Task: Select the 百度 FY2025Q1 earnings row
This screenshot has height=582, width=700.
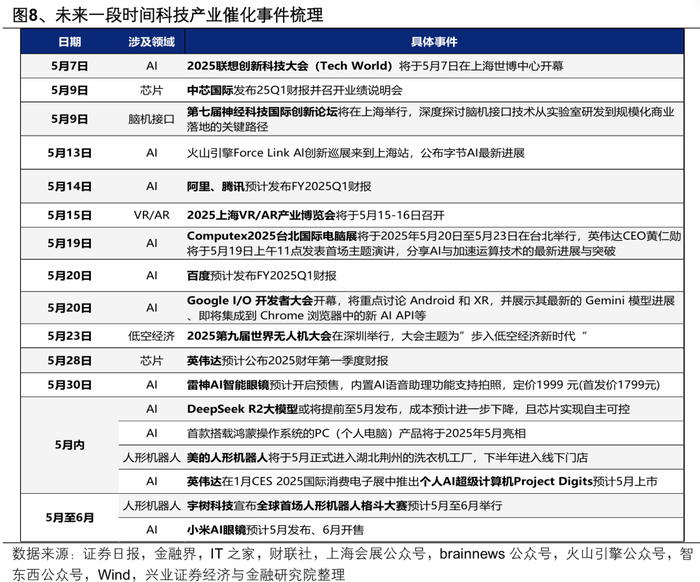Action: [x=352, y=275]
